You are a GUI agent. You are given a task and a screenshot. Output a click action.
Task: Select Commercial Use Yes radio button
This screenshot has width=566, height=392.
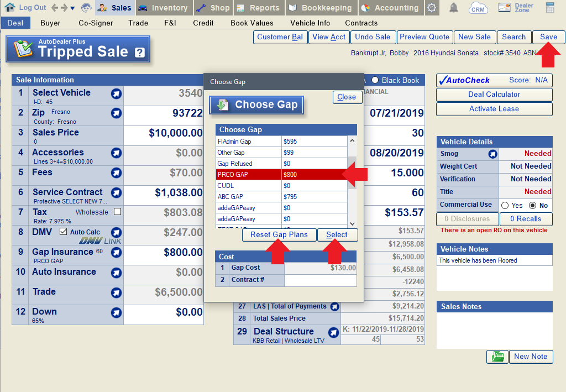coord(505,205)
